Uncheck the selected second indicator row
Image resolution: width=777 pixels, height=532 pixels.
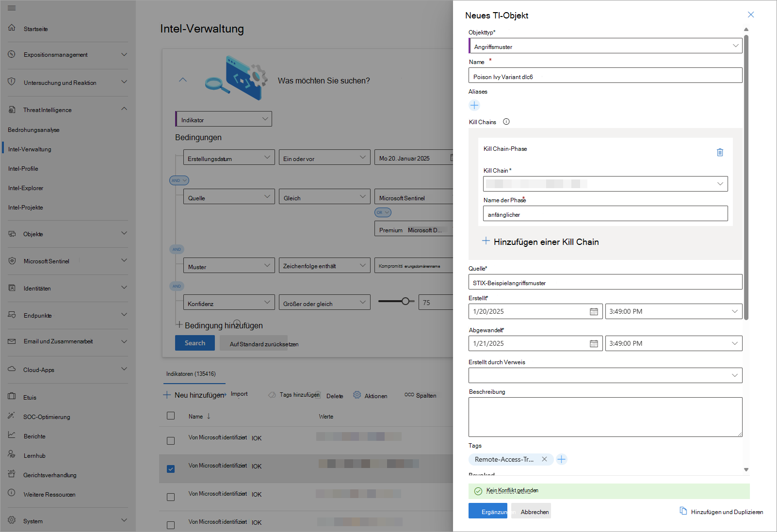point(171,469)
